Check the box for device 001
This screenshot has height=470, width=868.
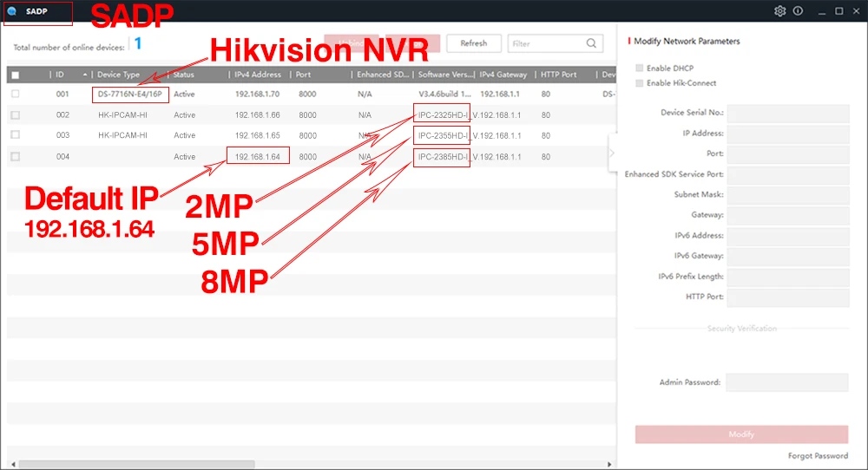(x=16, y=94)
